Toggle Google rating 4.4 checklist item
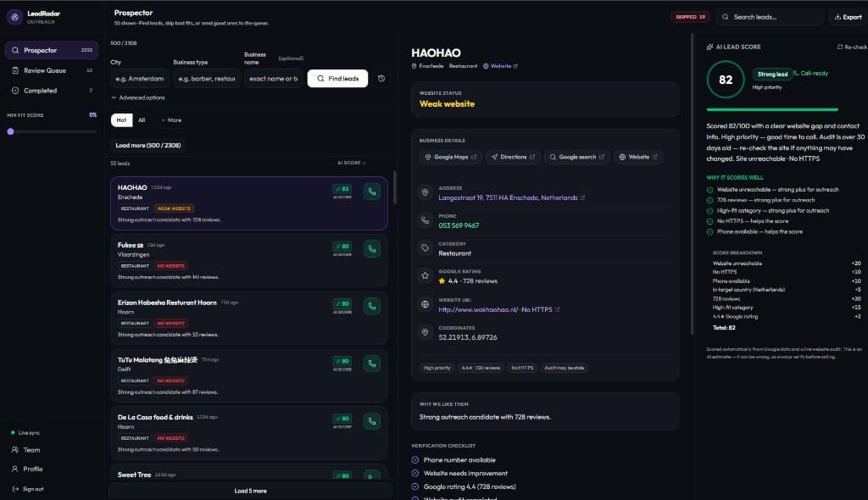This screenshot has width=868, height=500. pos(415,486)
